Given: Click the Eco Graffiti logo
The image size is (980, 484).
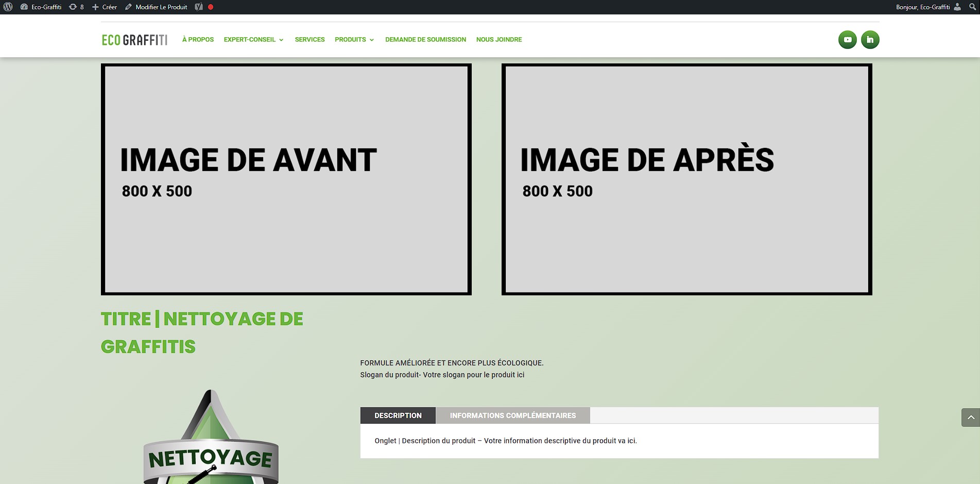Looking at the screenshot, I should coord(134,40).
